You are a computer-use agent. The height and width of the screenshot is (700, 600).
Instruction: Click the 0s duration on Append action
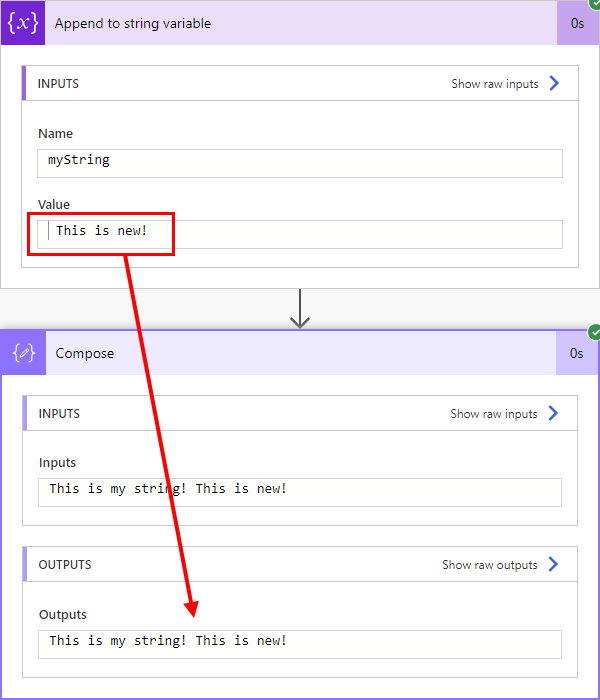click(577, 23)
